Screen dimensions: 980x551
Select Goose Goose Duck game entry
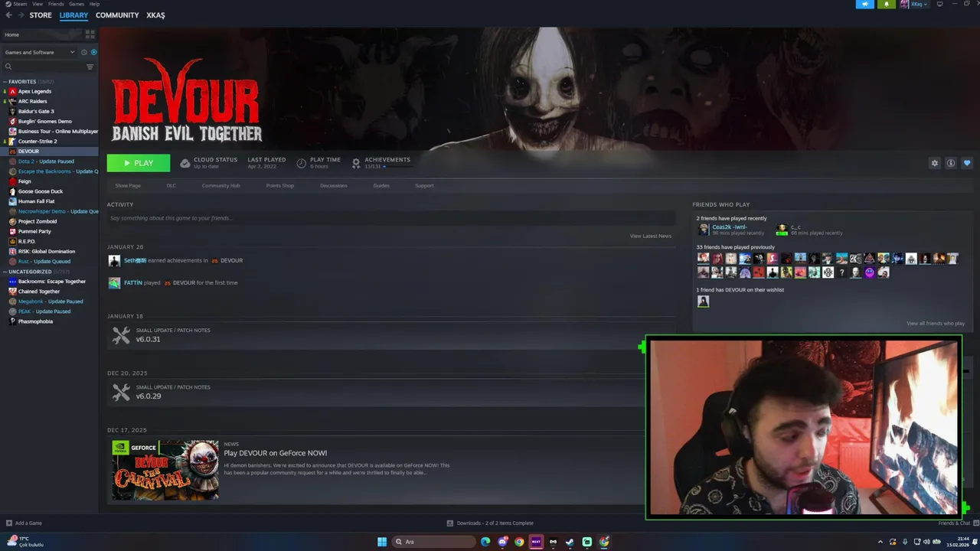[41, 191]
